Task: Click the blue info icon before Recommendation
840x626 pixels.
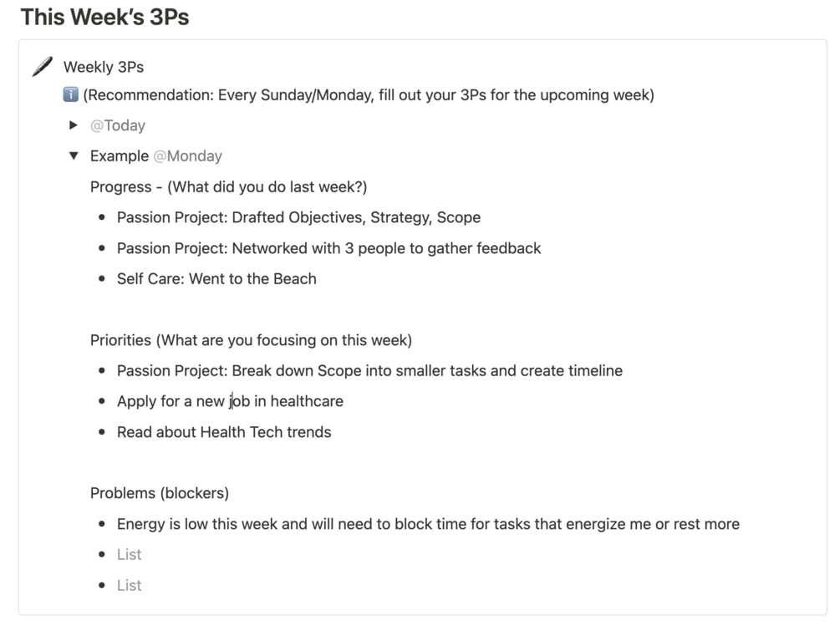Action: coord(71,94)
